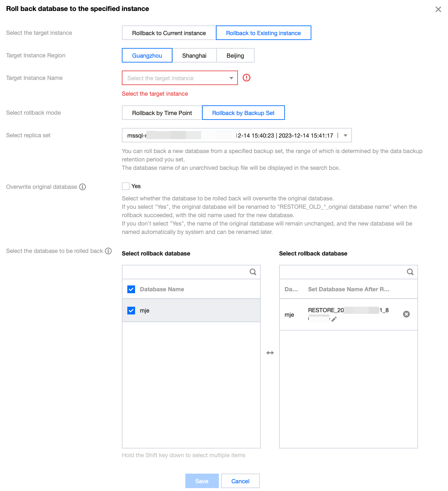The image size is (448, 491).
Task: Click search icon in right database list
Action: pos(410,272)
